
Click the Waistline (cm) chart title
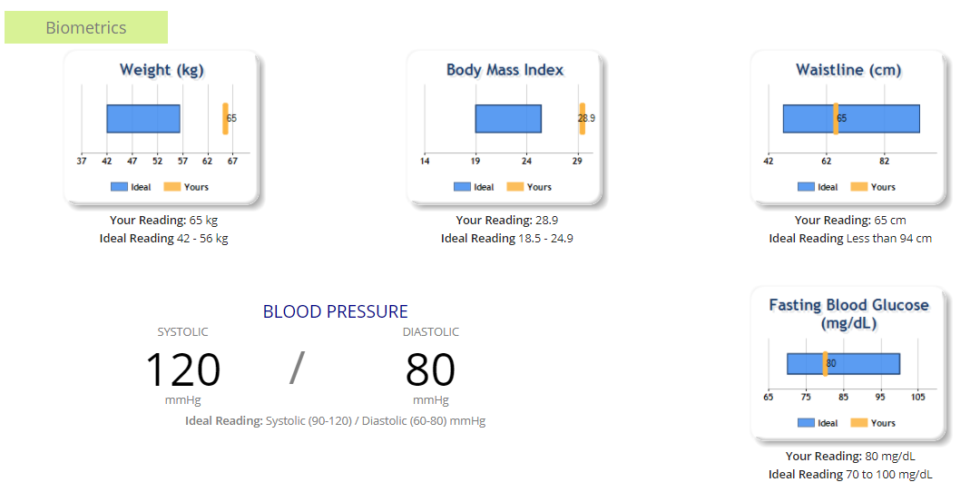point(848,69)
